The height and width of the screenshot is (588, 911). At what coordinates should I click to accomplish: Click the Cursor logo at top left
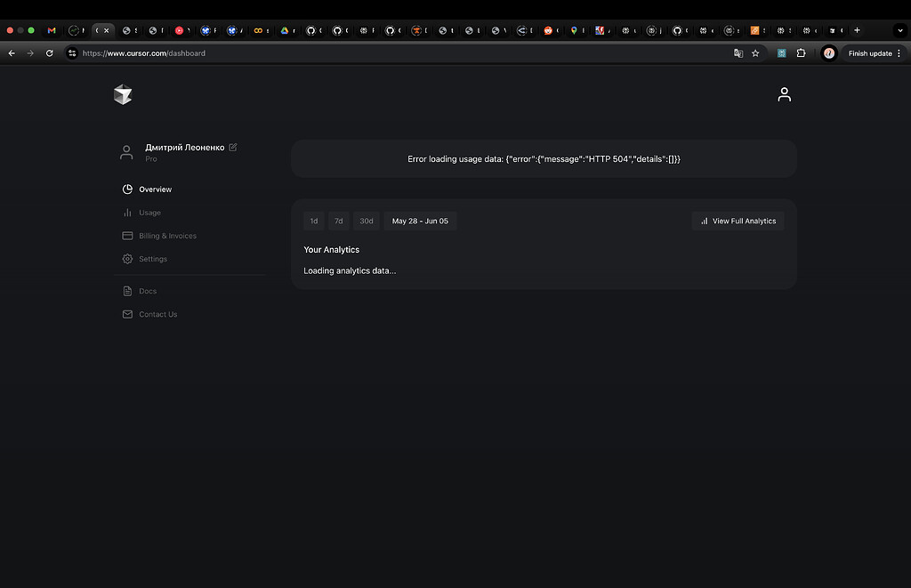point(123,93)
